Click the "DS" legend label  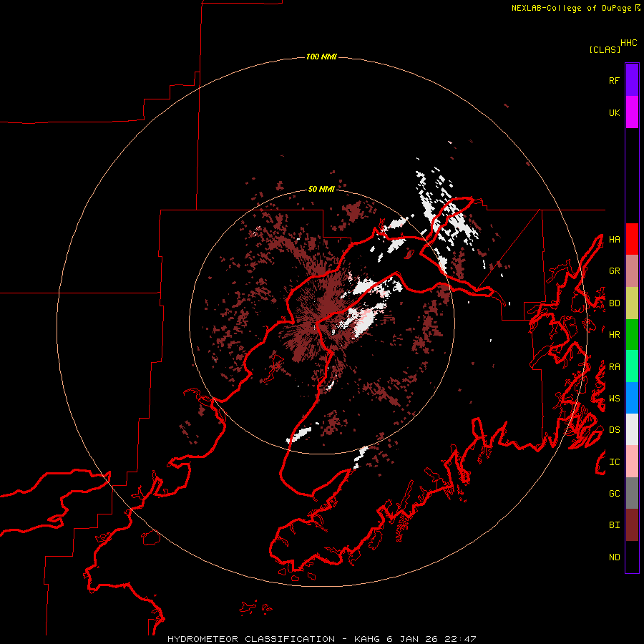(x=614, y=430)
